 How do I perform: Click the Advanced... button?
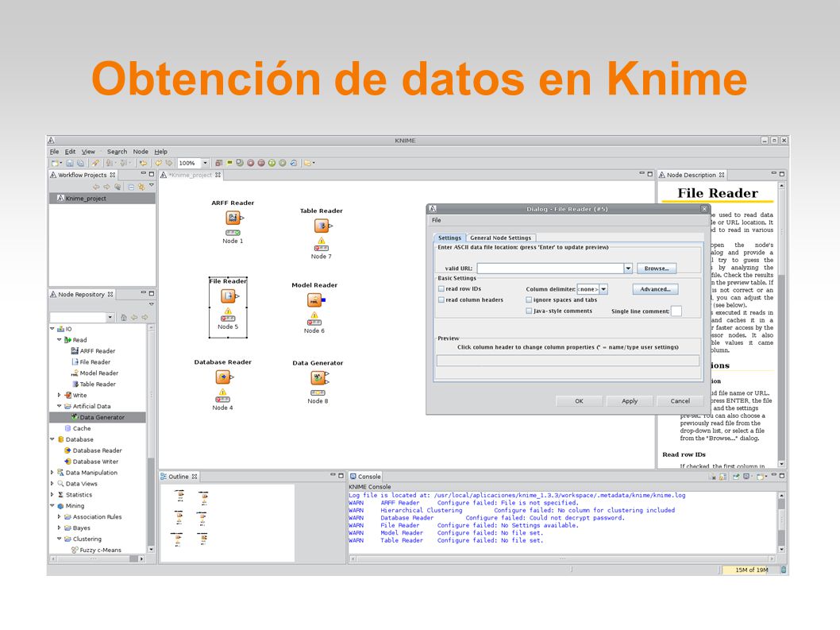tap(655, 289)
